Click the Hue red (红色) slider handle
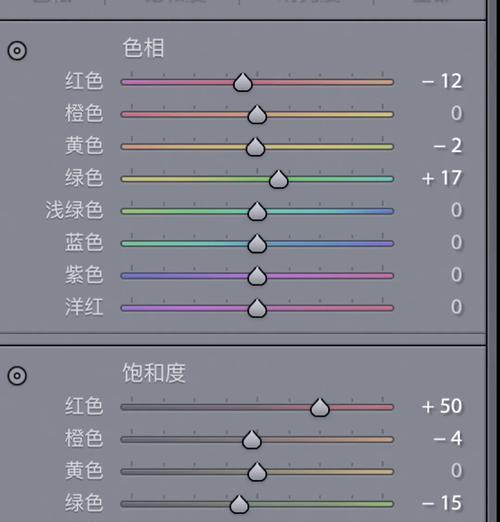This screenshot has width=500, height=522. (243, 82)
